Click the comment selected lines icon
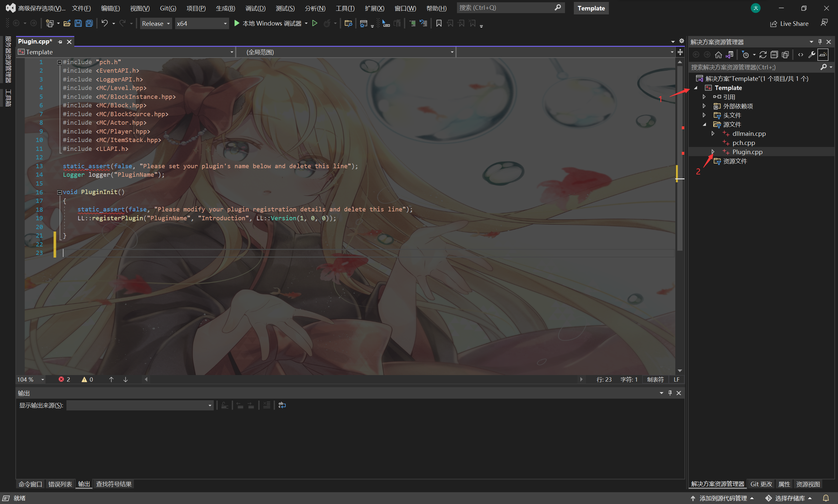This screenshot has height=504, width=838. tap(413, 24)
